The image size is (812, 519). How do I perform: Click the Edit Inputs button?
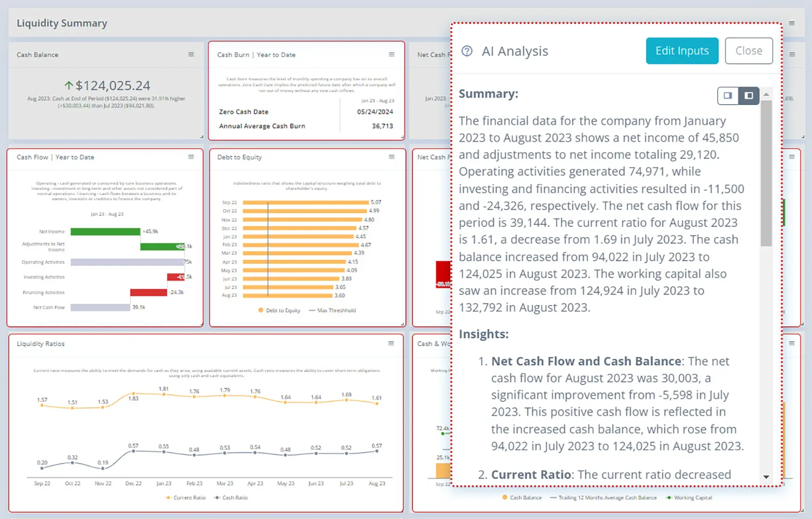point(682,50)
